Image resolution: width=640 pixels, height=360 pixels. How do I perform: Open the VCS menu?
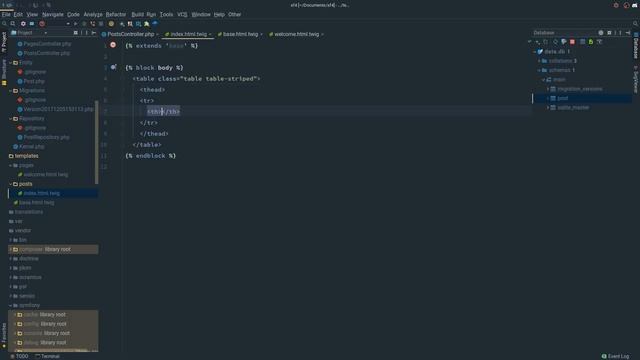(182, 14)
